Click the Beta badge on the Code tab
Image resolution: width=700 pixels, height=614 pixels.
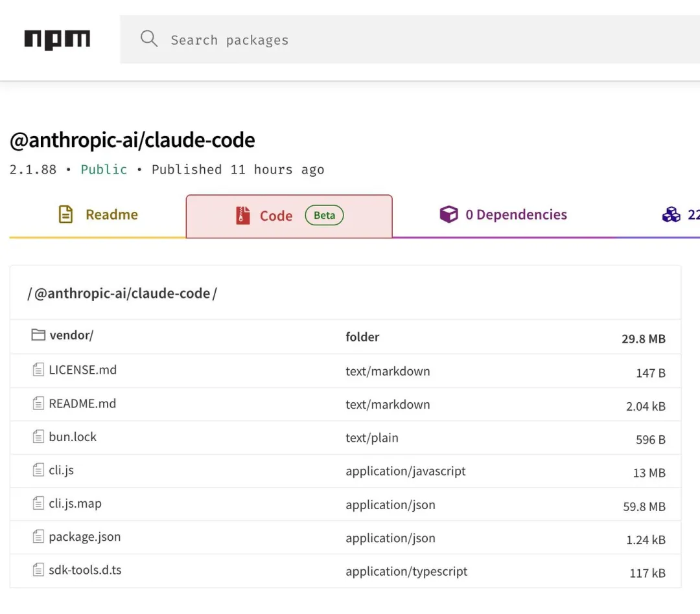point(324,215)
